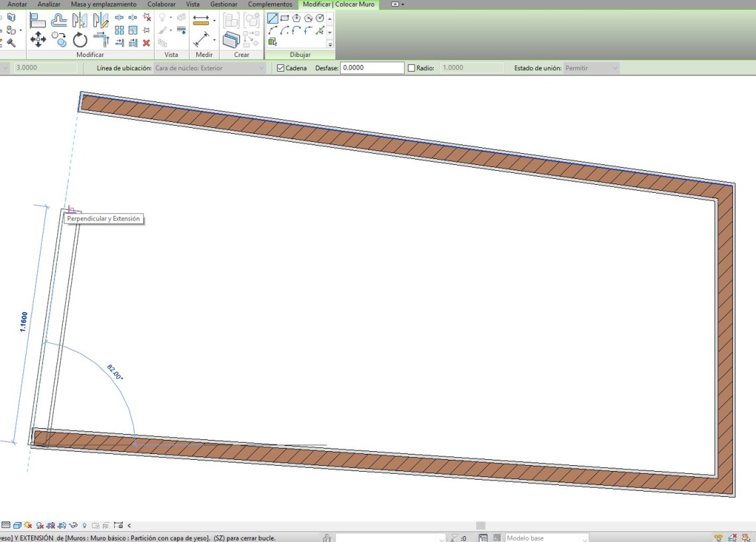Expand the draw gallery more options arrow
The height and width of the screenshot is (542, 756).
click(x=330, y=44)
